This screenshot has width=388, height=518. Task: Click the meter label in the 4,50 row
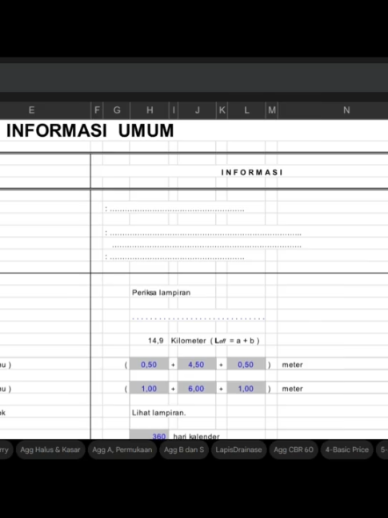click(292, 365)
